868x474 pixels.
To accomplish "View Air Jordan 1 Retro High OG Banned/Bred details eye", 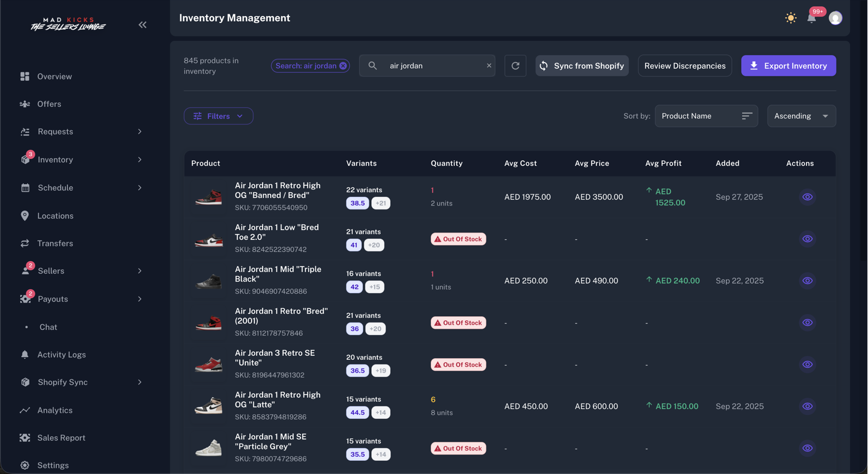I will pyautogui.click(x=807, y=197).
